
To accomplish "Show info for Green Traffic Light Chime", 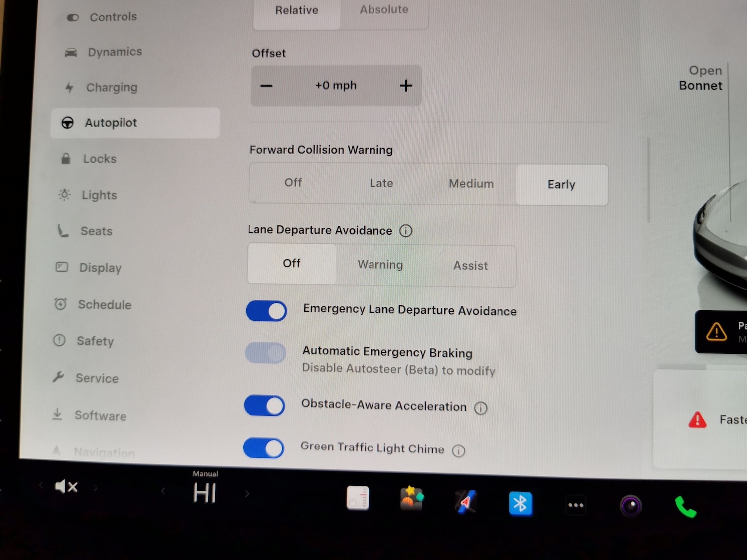I will point(458,450).
